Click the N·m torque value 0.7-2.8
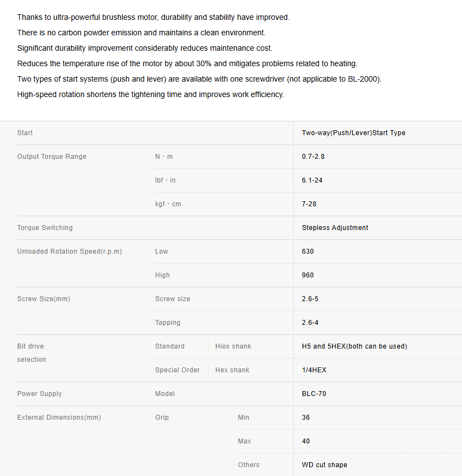Viewport: 462px width, 476px height. (x=313, y=157)
